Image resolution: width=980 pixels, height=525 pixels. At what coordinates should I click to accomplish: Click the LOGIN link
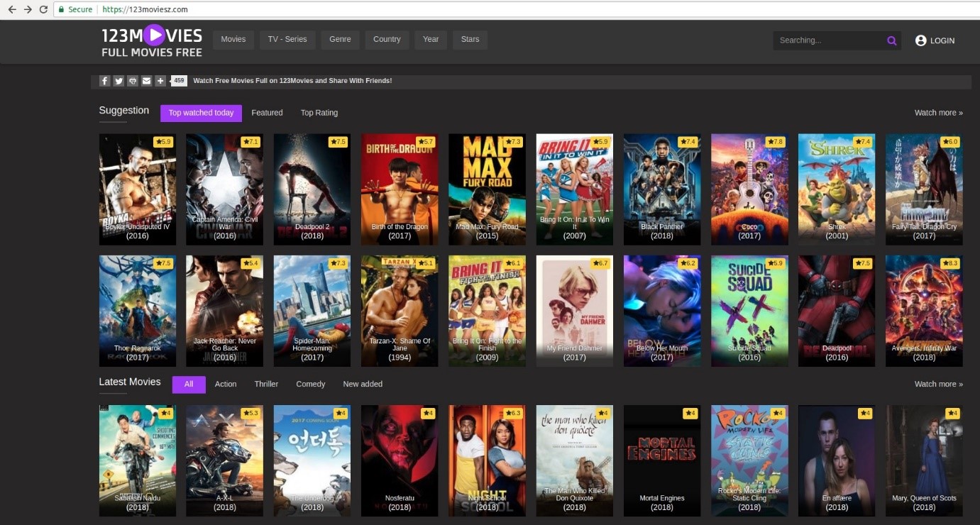(942, 41)
